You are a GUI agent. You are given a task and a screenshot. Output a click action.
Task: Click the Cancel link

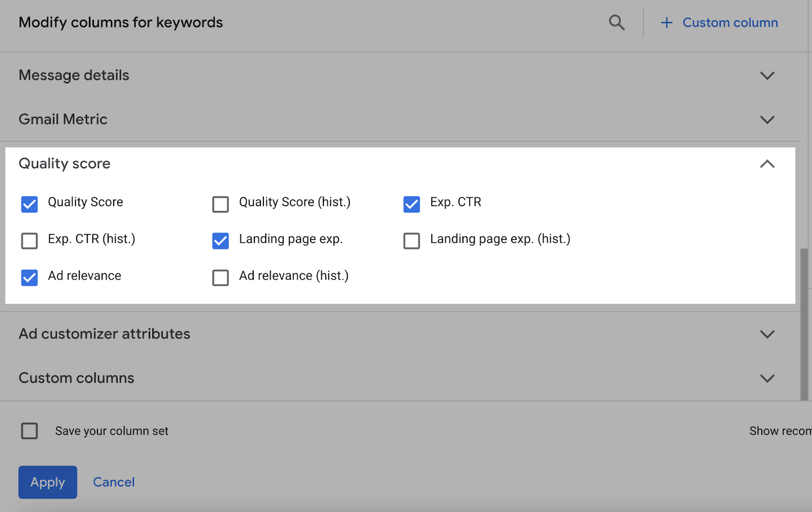coord(114,482)
